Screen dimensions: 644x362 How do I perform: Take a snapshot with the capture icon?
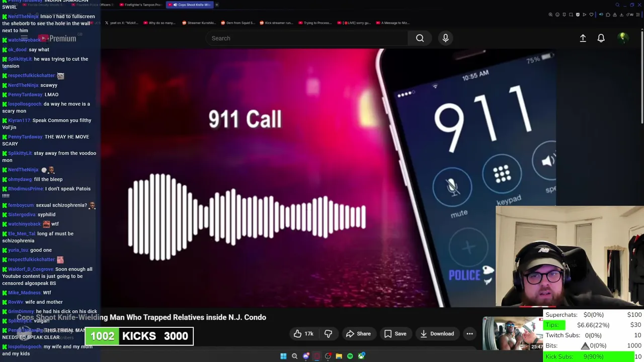point(571,15)
